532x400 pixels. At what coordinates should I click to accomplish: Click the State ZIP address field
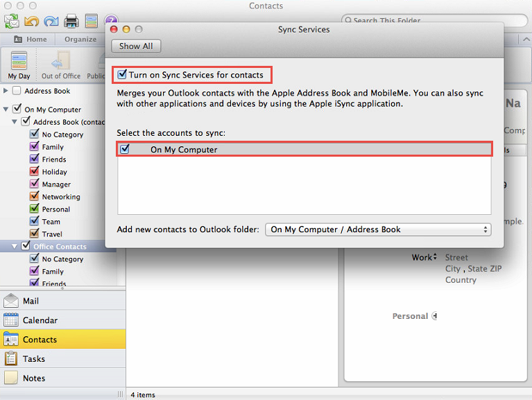(x=485, y=269)
